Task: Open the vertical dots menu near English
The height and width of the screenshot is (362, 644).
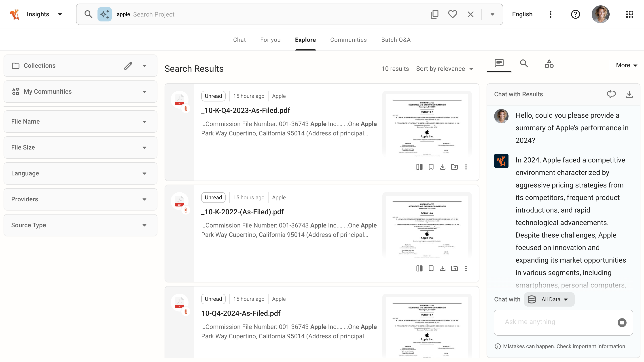Action: 550,14
